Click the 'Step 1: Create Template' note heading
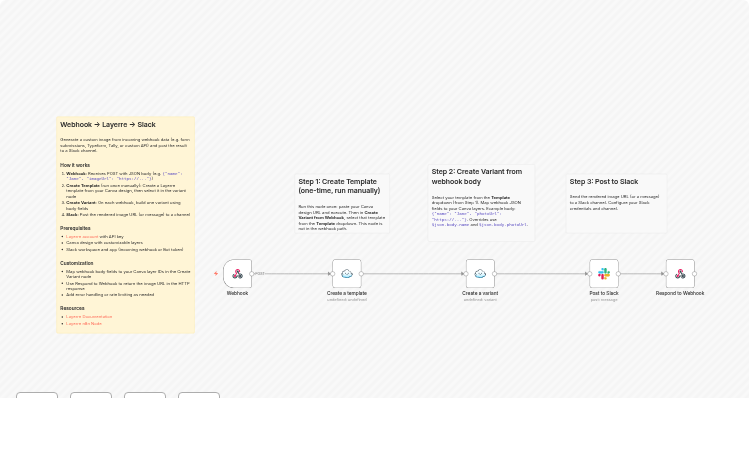749x450 pixels. click(339, 186)
